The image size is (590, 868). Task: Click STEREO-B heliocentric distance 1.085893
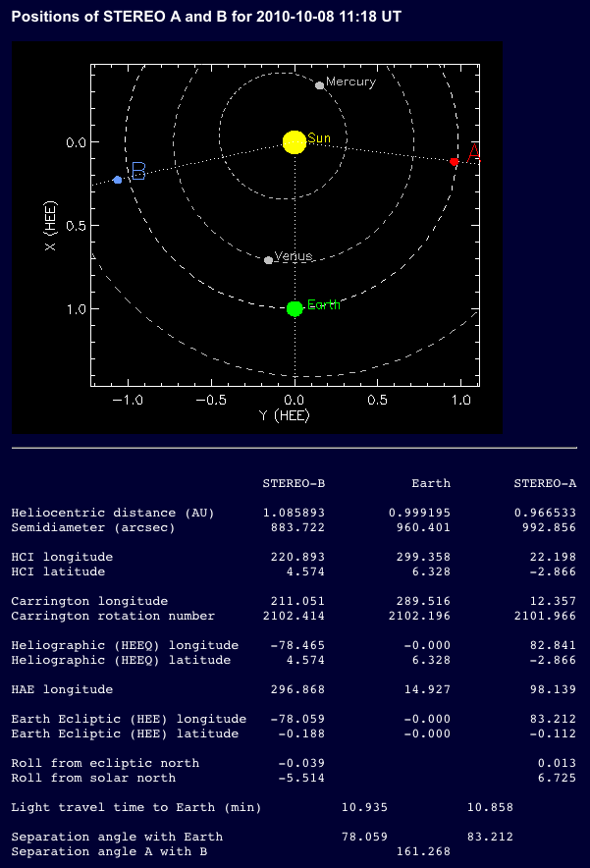tap(294, 513)
